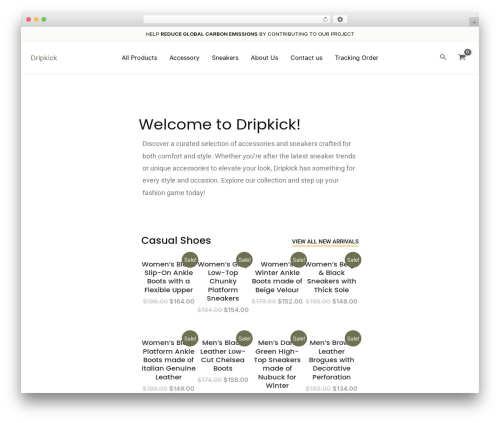This screenshot has height=423, width=500.
Task: Click Sale badge on Platform Ankle Boots
Action: pyautogui.click(x=190, y=338)
